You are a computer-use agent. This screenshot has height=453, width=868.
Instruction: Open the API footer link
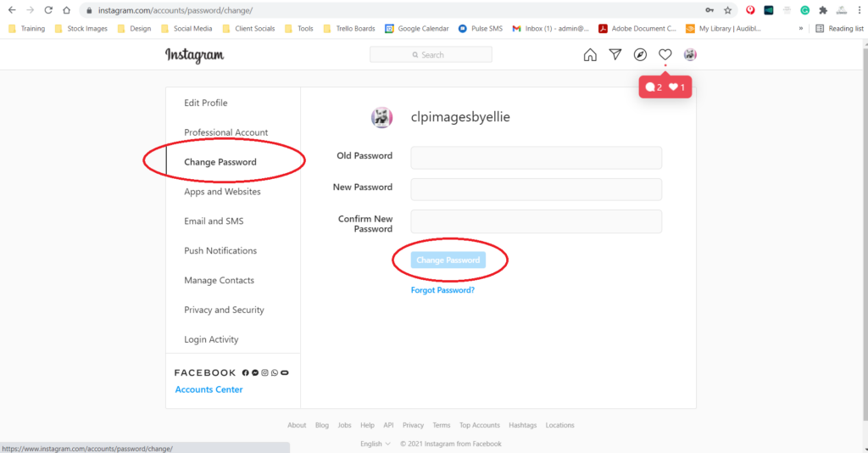click(388, 425)
